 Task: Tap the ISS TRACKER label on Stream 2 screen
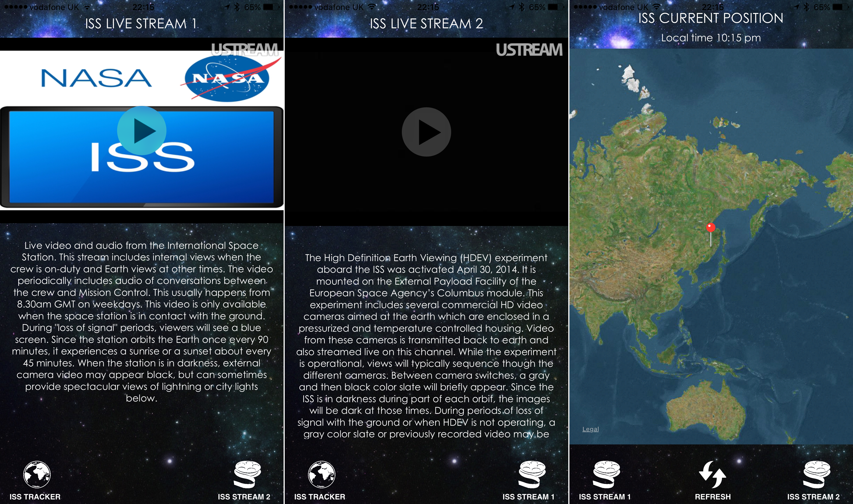[x=320, y=496]
